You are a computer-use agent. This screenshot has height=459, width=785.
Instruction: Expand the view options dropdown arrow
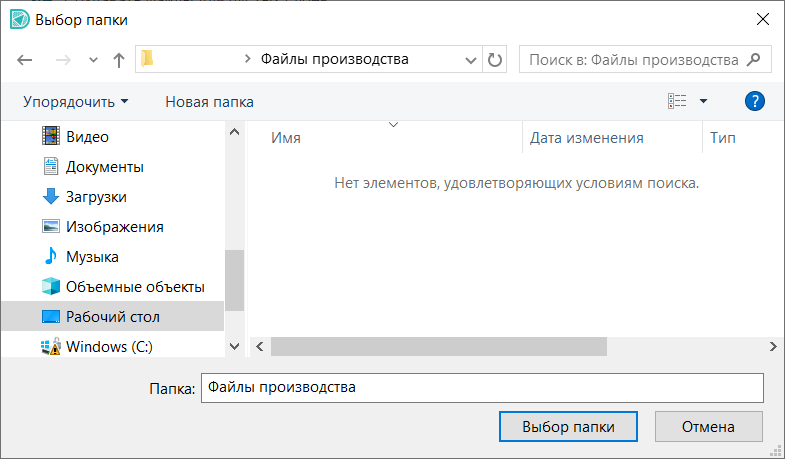tap(703, 101)
